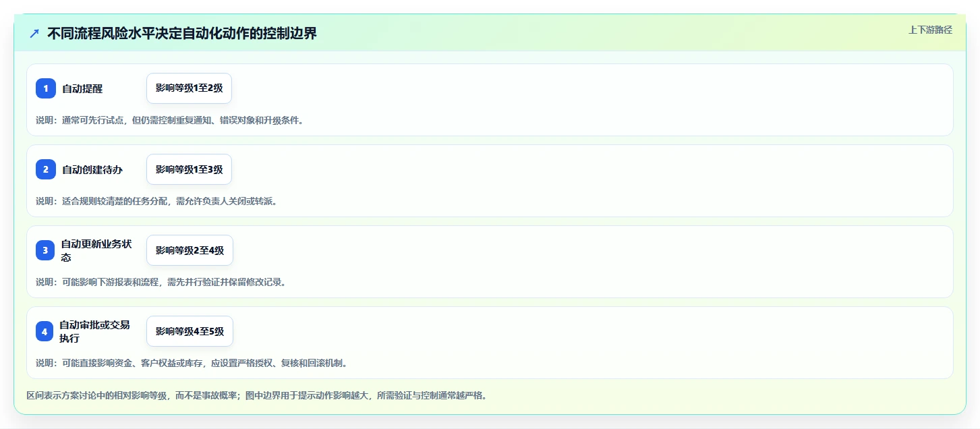Click the 上下游路径 label in the header
This screenshot has height=429, width=980.
pyautogui.click(x=930, y=30)
